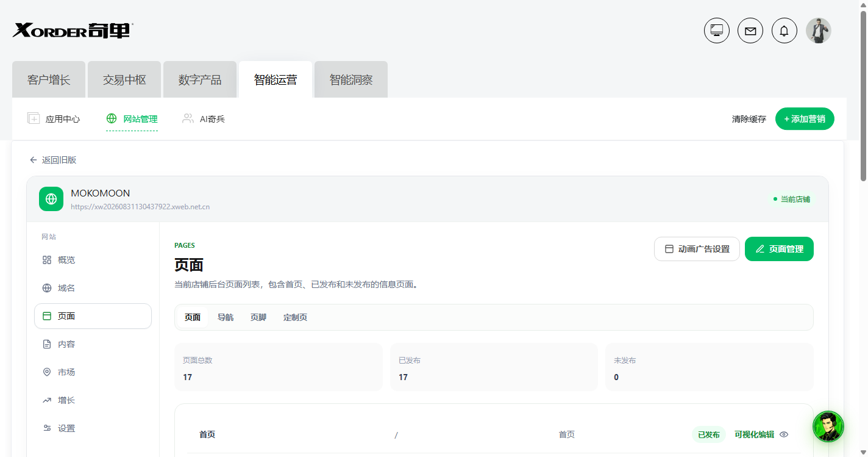Image resolution: width=868 pixels, height=457 pixels.
Task: Click the 清除缓存 link
Action: click(x=749, y=119)
